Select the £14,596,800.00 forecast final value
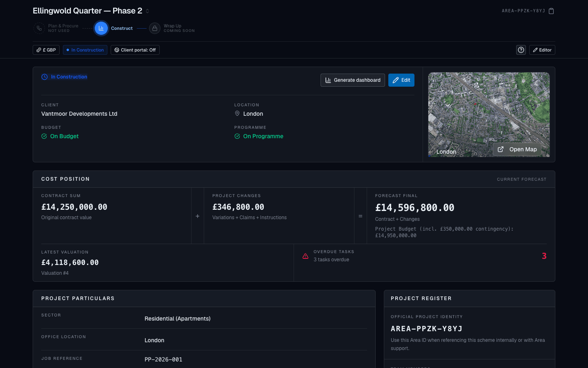 click(415, 208)
